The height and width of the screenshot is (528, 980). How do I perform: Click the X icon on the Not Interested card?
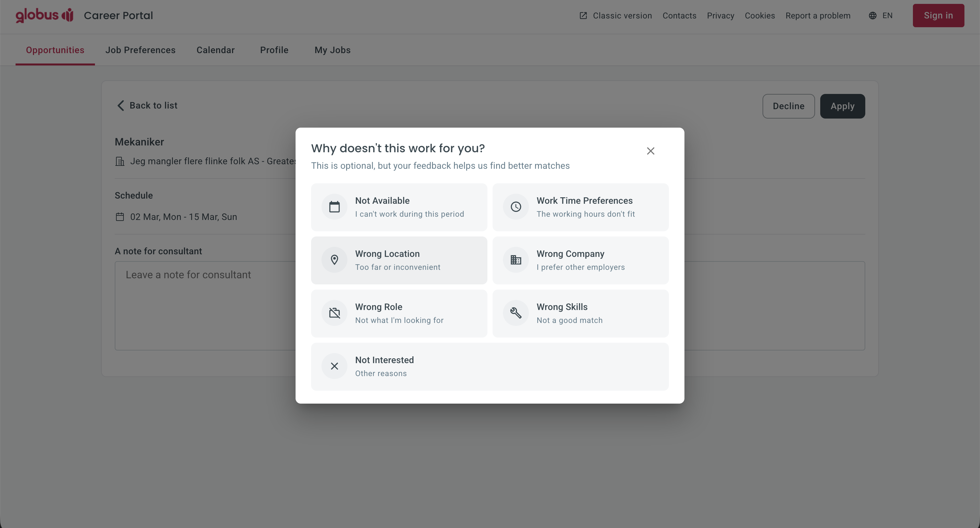click(334, 366)
